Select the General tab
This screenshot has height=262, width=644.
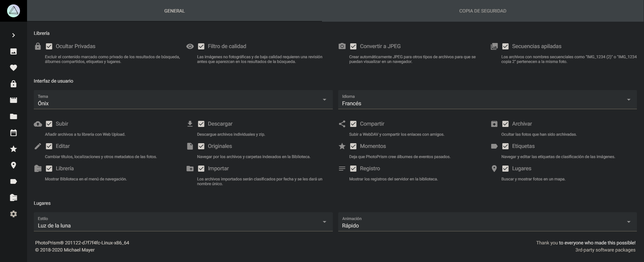pos(175,11)
